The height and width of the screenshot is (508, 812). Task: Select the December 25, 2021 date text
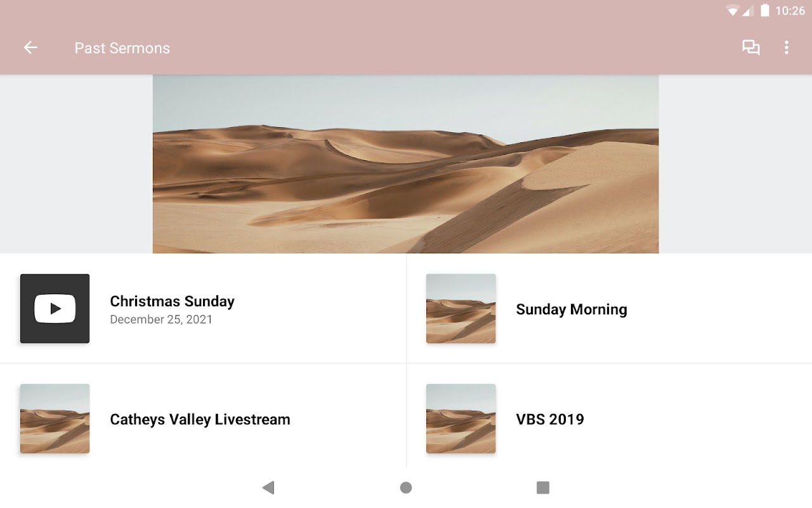[161, 319]
